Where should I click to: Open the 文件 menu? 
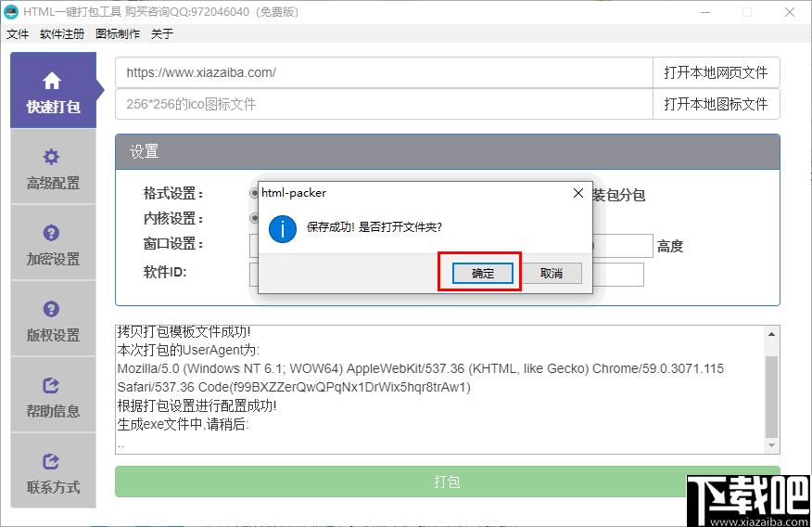(x=18, y=33)
